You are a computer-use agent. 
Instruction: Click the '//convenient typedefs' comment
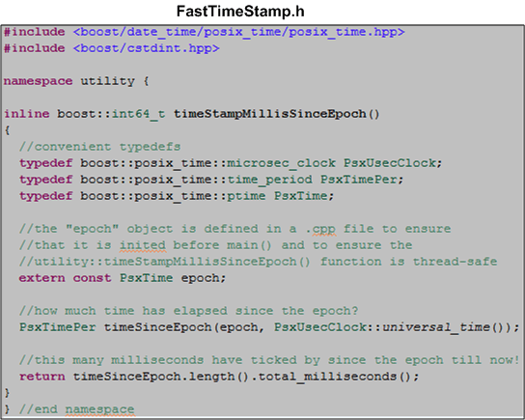99,147
